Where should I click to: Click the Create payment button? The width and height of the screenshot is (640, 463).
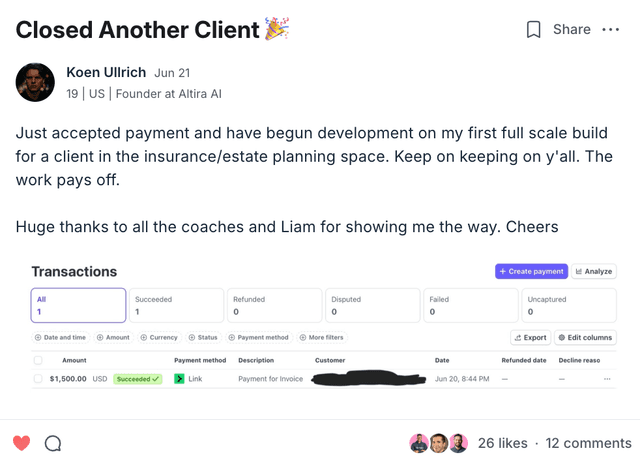pyautogui.click(x=531, y=271)
